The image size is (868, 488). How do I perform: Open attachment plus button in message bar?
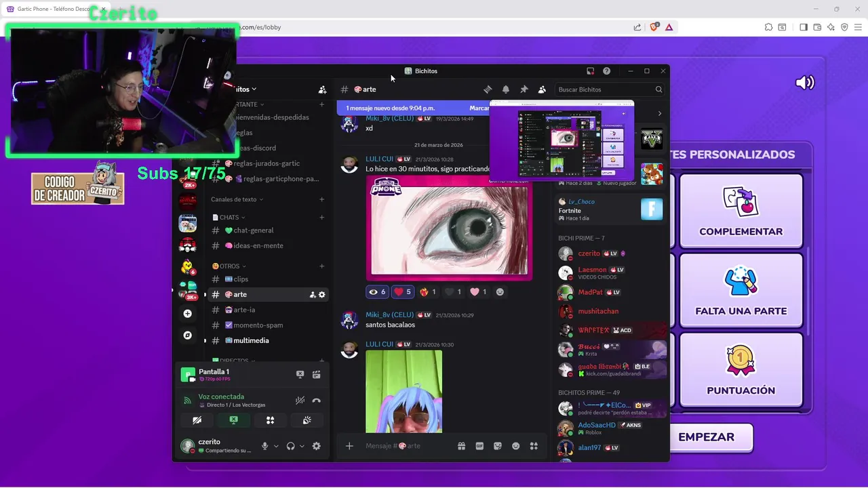point(349,446)
